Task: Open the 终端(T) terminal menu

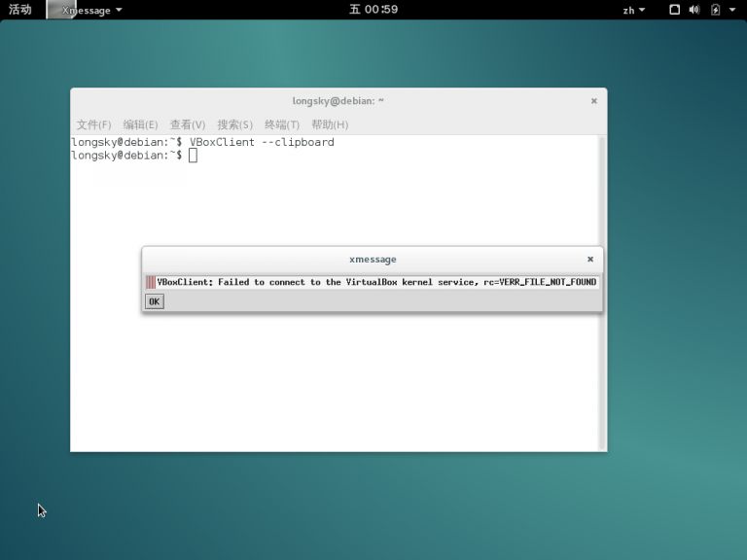Action: [x=281, y=124]
